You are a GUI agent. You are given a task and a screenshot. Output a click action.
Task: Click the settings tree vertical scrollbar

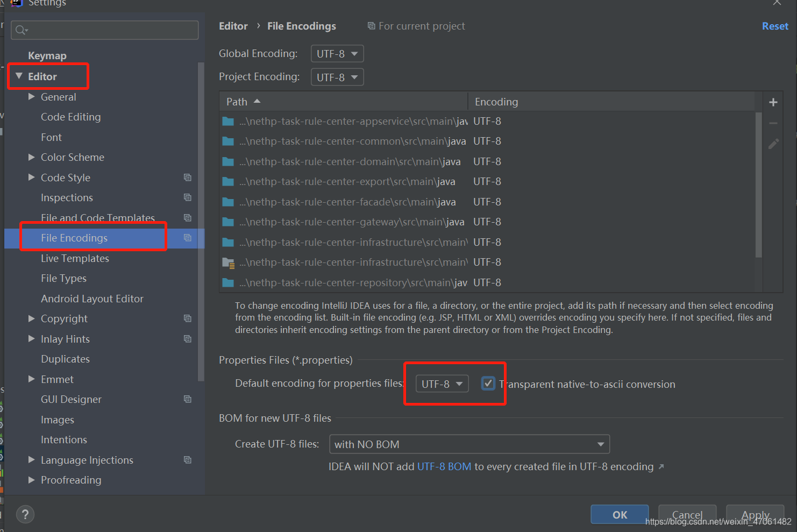click(201, 222)
